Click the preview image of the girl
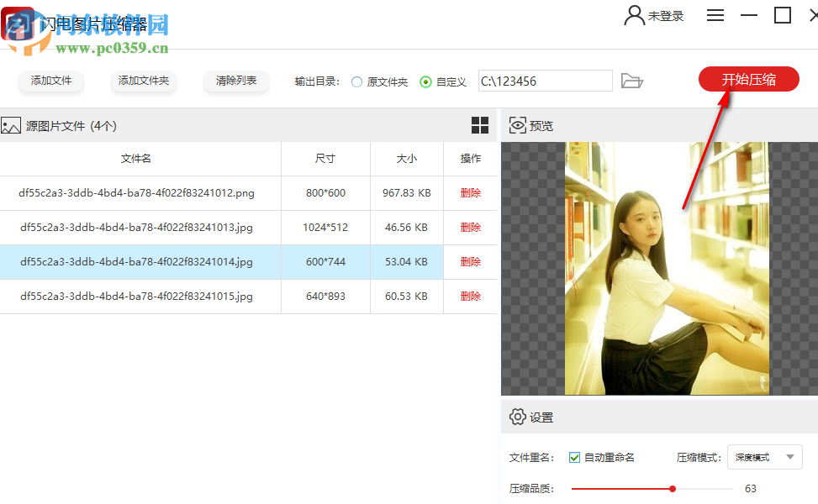The width and height of the screenshot is (818, 504). [667, 269]
